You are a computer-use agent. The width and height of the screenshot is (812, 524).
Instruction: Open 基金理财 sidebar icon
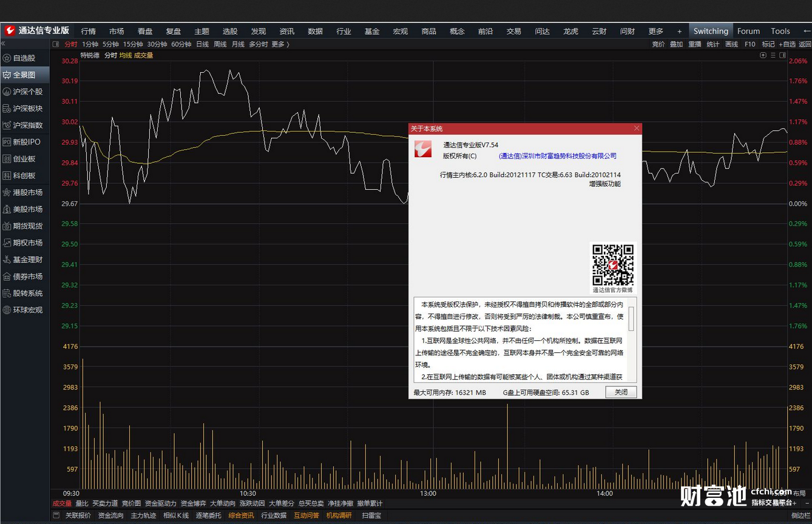7,260
